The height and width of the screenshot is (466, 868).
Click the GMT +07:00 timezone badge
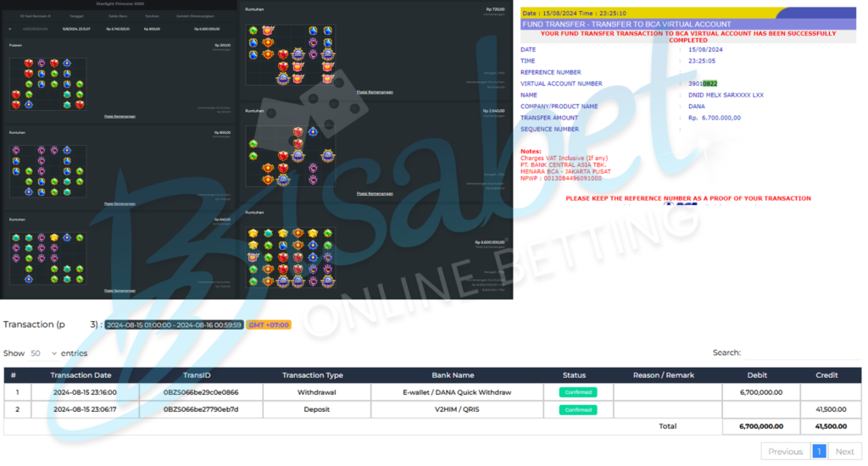click(x=269, y=325)
